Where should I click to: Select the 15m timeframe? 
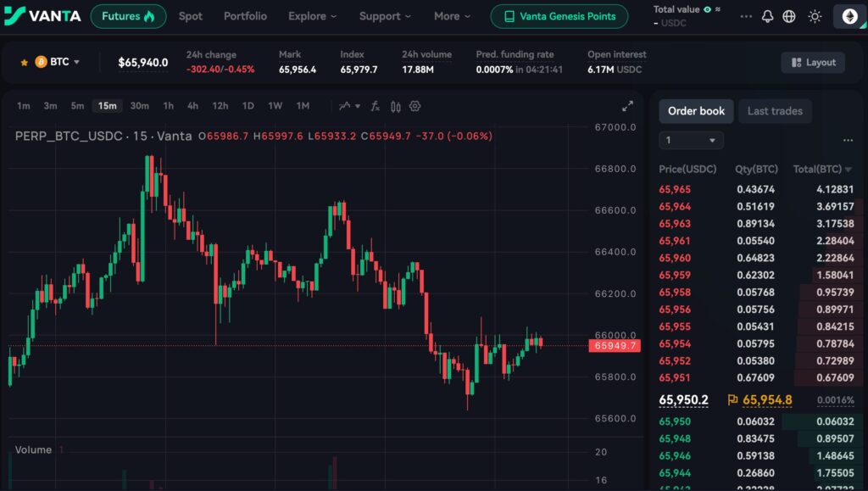point(108,106)
